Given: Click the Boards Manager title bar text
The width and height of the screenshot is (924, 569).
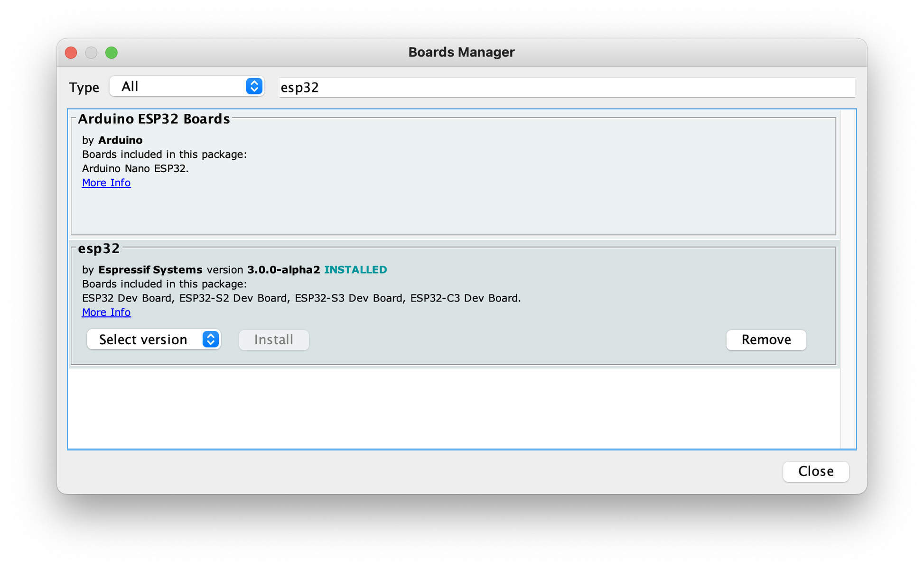Looking at the screenshot, I should [x=461, y=52].
